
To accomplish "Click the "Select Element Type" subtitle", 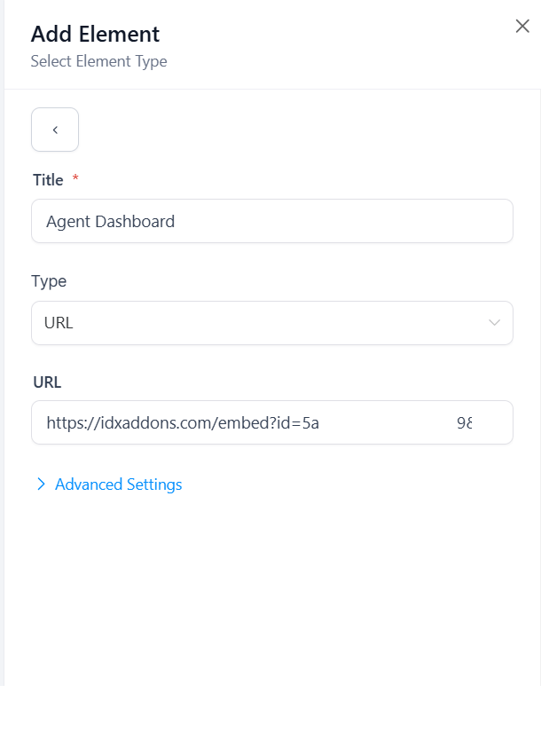I will [x=98, y=61].
